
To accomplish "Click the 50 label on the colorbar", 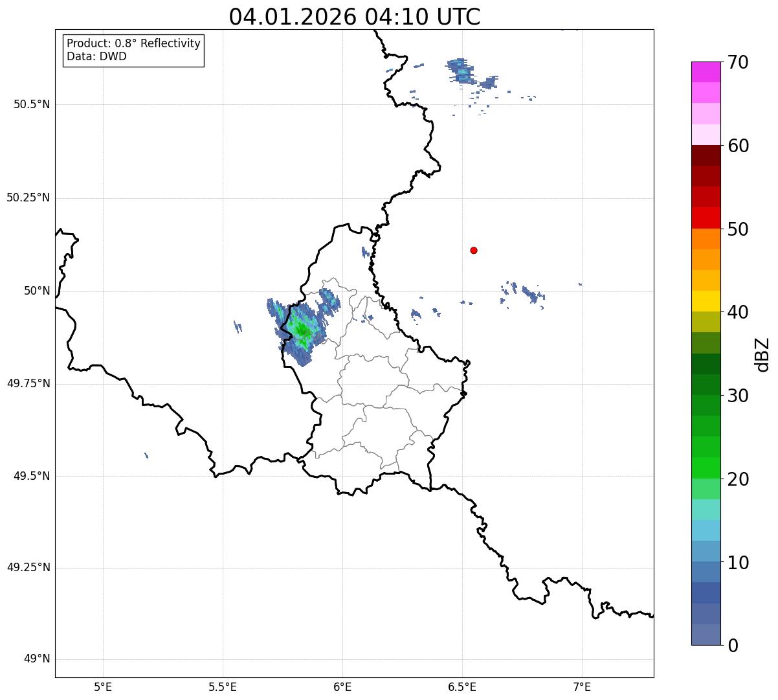I will [x=738, y=229].
